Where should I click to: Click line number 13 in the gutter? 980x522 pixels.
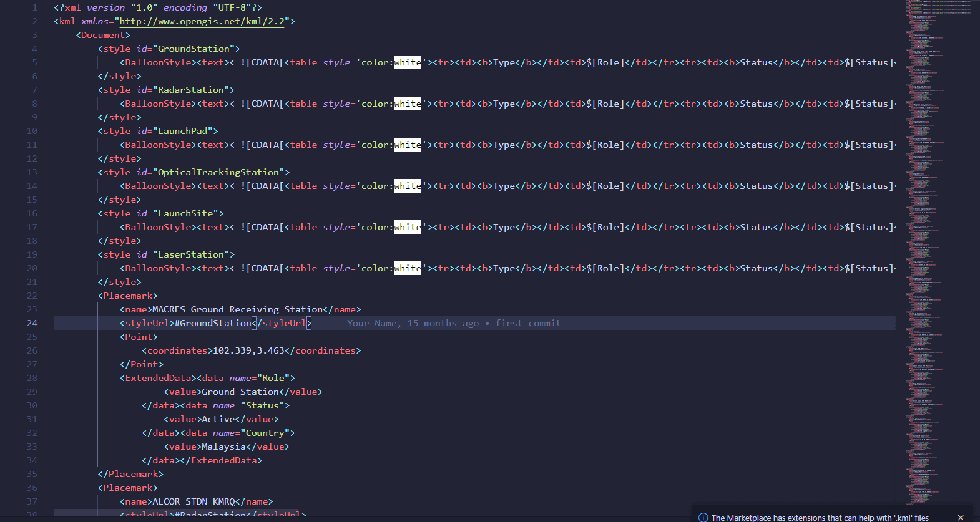pyautogui.click(x=32, y=172)
